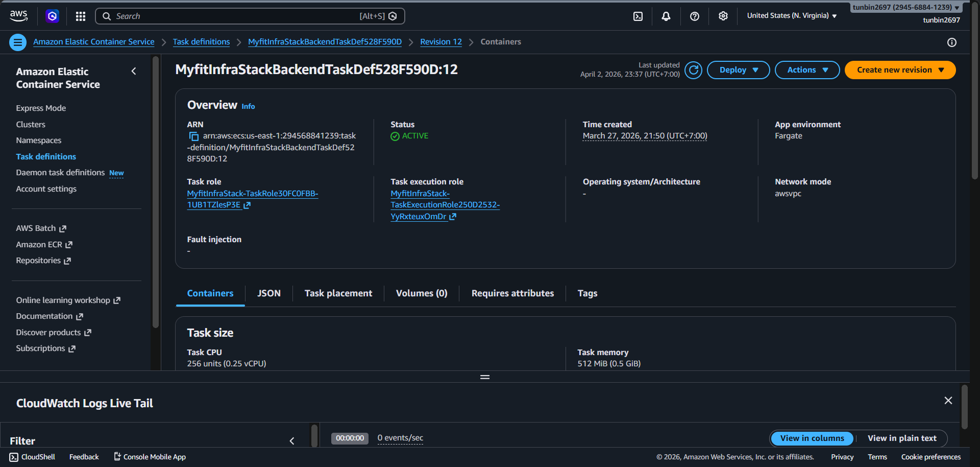The width and height of the screenshot is (980, 467).
Task: Open the notifications bell
Action: [666, 16]
